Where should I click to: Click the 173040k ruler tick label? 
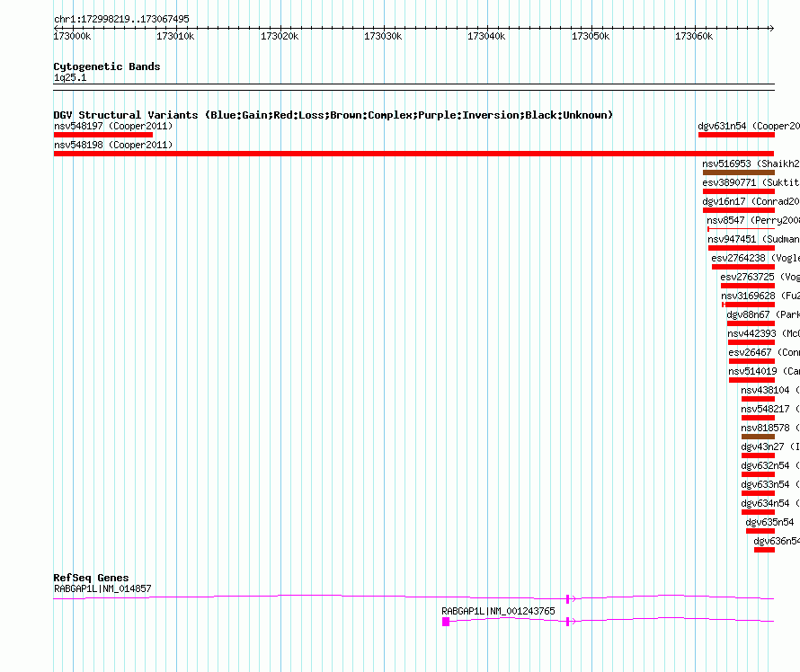tap(486, 36)
